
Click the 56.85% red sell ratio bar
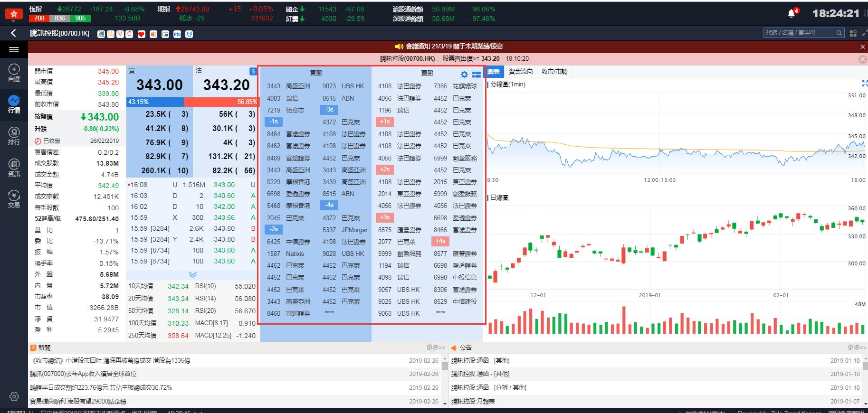pyautogui.click(x=221, y=102)
